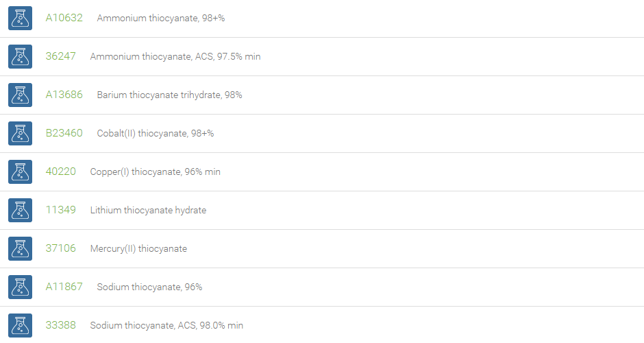Select Lithium thiocyanate hydrate entry text
Viewport: 644px width, 343px height.
pyautogui.click(x=148, y=210)
